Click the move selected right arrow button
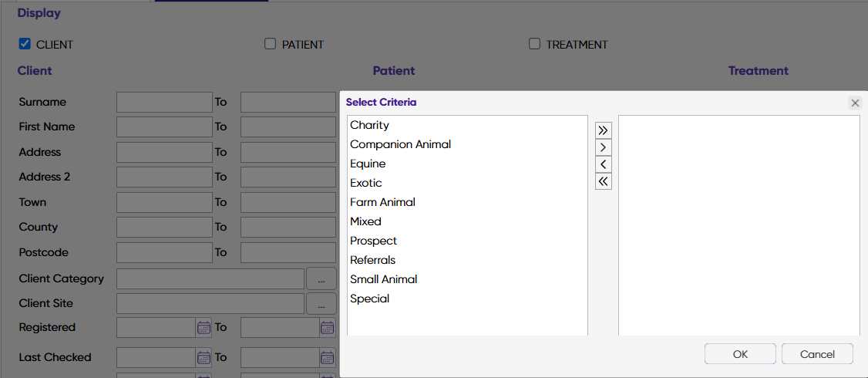This screenshot has width=868, height=378. 604,147
